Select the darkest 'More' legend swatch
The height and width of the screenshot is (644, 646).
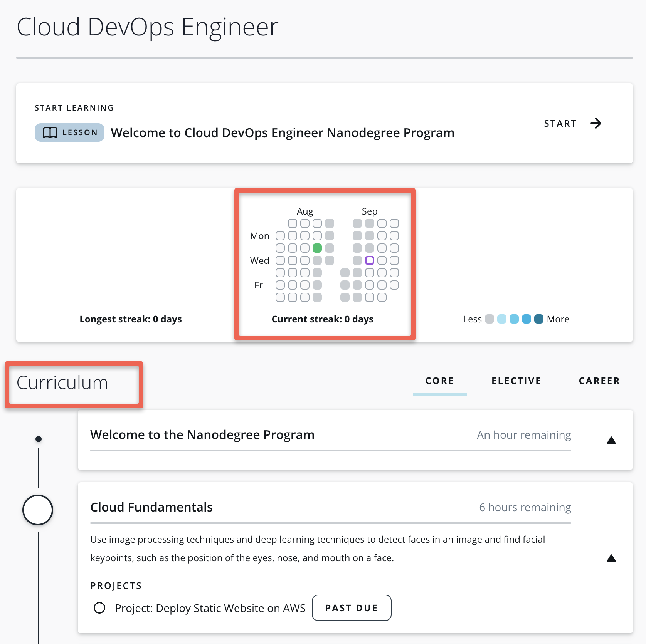coord(540,319)
